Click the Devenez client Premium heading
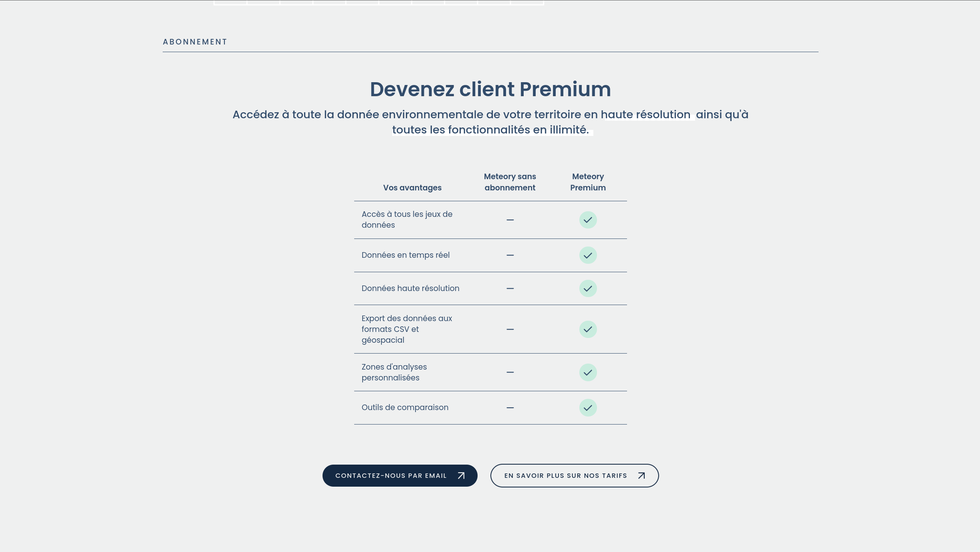Screen dimensions: 980x552 [x=490, y=89]
